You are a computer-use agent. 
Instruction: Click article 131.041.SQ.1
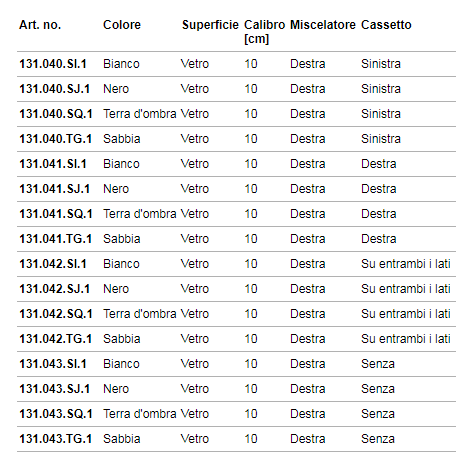(56, 214)
